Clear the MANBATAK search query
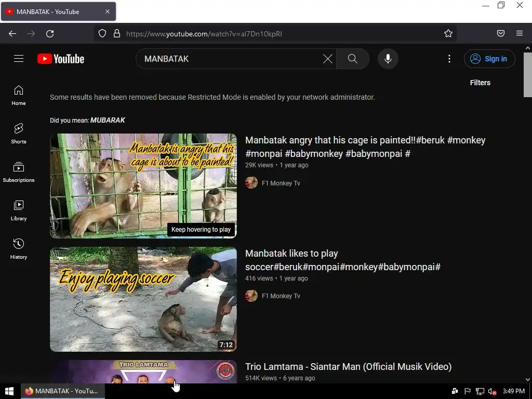The image size is (532, 399). (327, 59)
